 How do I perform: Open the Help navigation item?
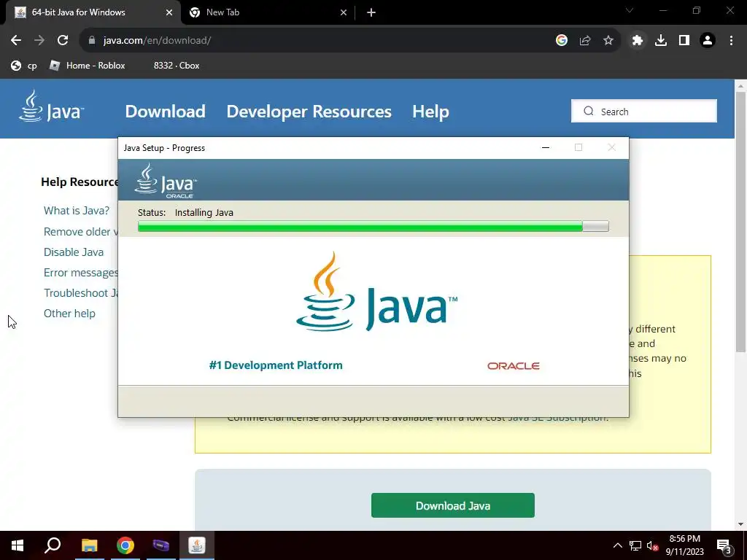pos(430,112)
